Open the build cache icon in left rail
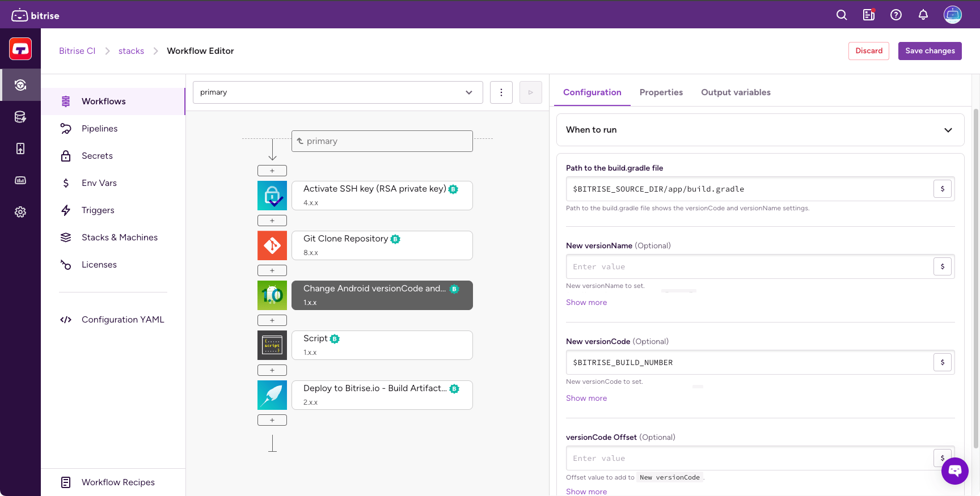 (x=20, y=117)
